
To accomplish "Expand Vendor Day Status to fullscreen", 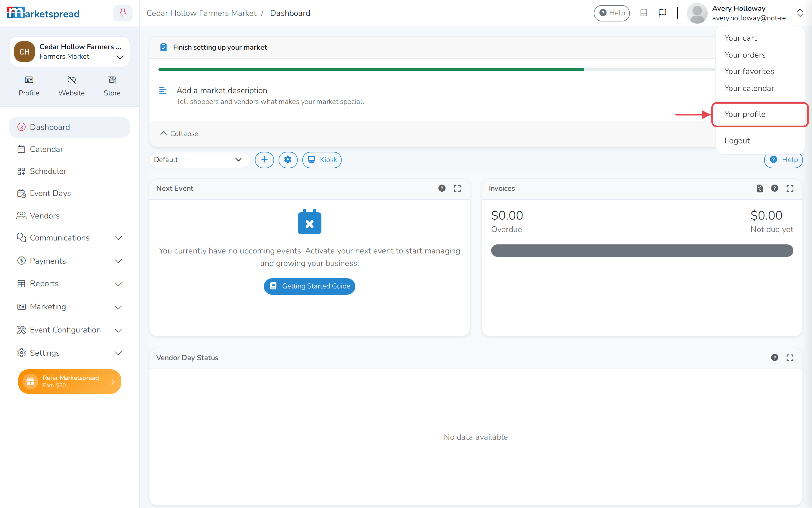I will (790, 358).
